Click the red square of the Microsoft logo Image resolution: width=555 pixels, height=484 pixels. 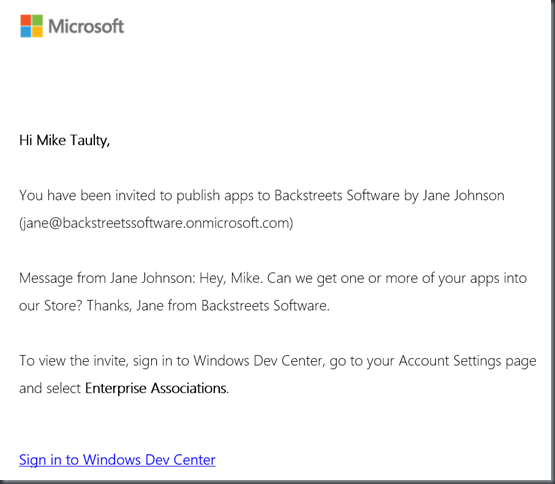[x=26, y=20]
